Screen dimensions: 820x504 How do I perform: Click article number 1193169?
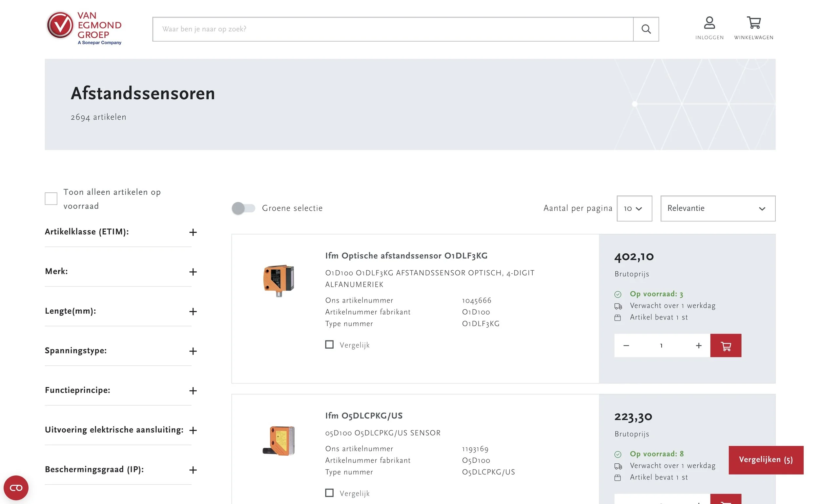[475, 449]
